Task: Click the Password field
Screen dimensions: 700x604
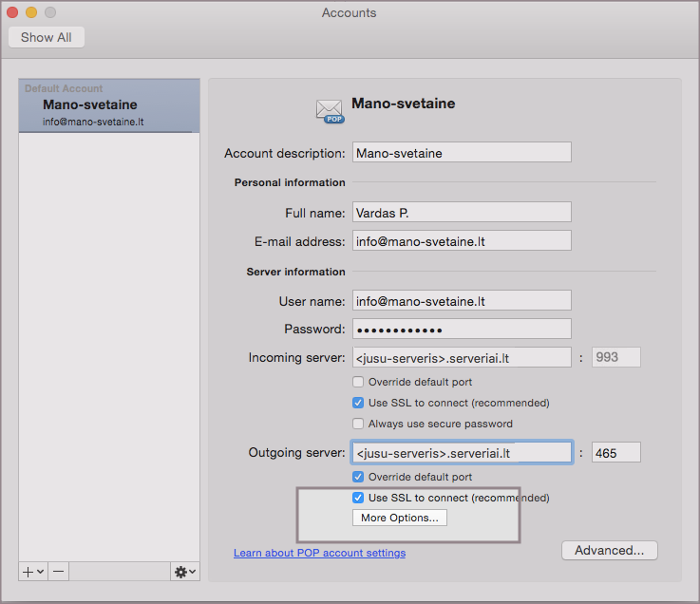Action: (x=462, y=330)
